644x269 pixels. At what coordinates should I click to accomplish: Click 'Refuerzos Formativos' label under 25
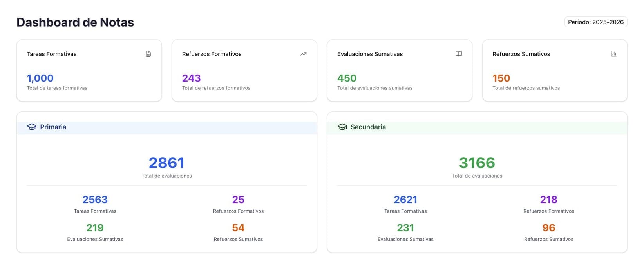238,211
